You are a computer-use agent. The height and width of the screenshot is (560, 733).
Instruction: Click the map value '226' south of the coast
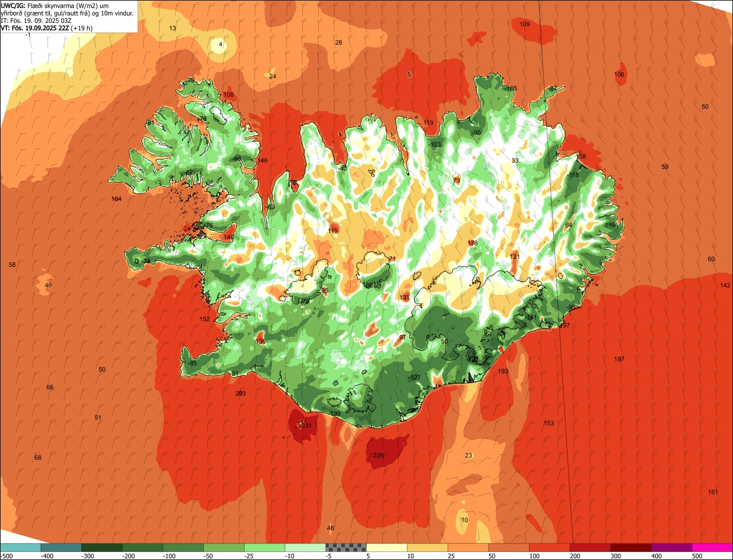(379, 455)
